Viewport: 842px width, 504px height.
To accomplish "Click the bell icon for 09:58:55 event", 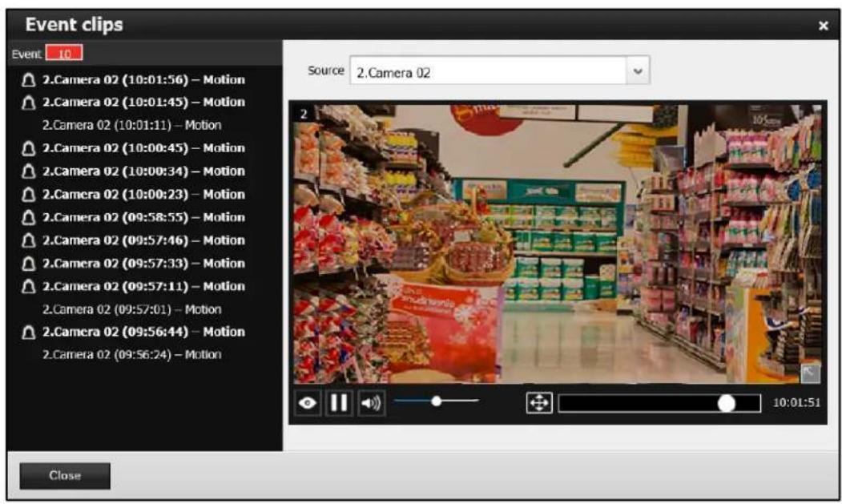I will click(x=29, y=218).
